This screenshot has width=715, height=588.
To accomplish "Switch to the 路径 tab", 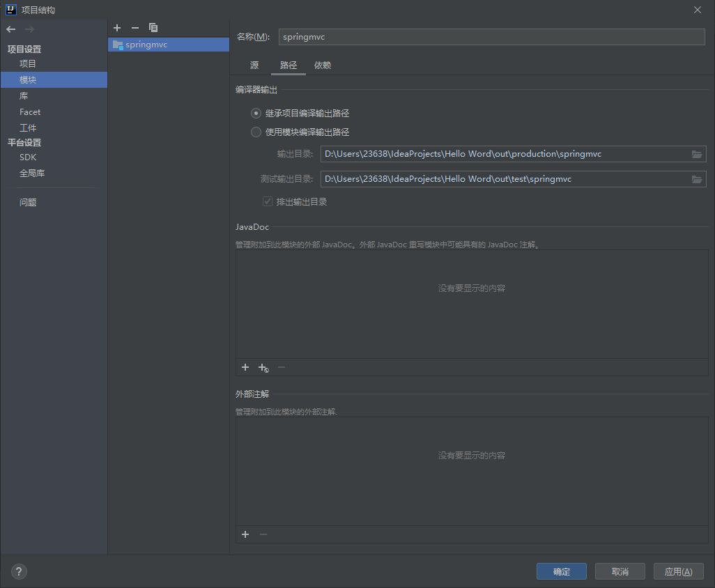I will 289,65.
